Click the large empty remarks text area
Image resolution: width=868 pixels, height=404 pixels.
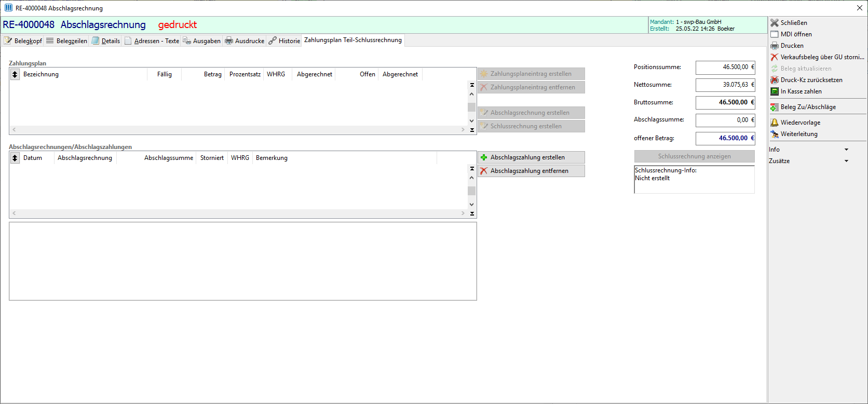point(243,261)
